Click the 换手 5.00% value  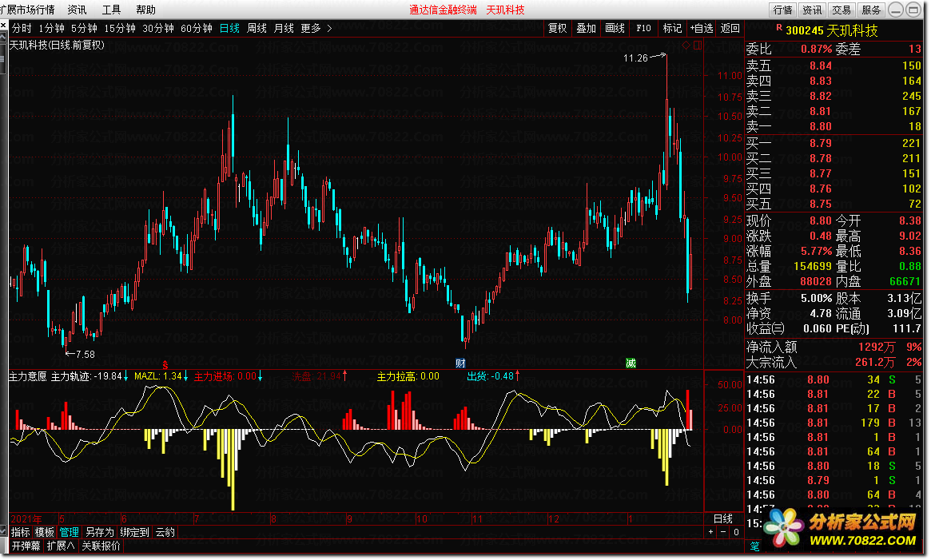click(x=817, y=298)
